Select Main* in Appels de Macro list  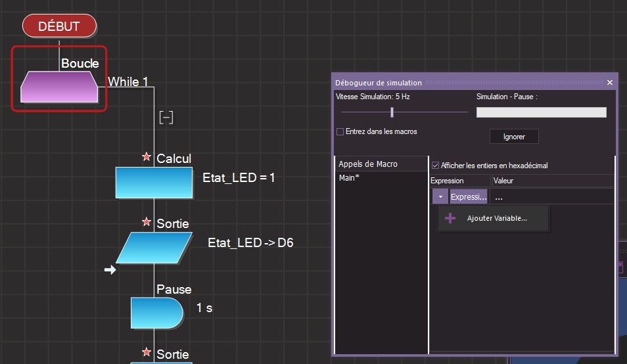tap(349, 178)
